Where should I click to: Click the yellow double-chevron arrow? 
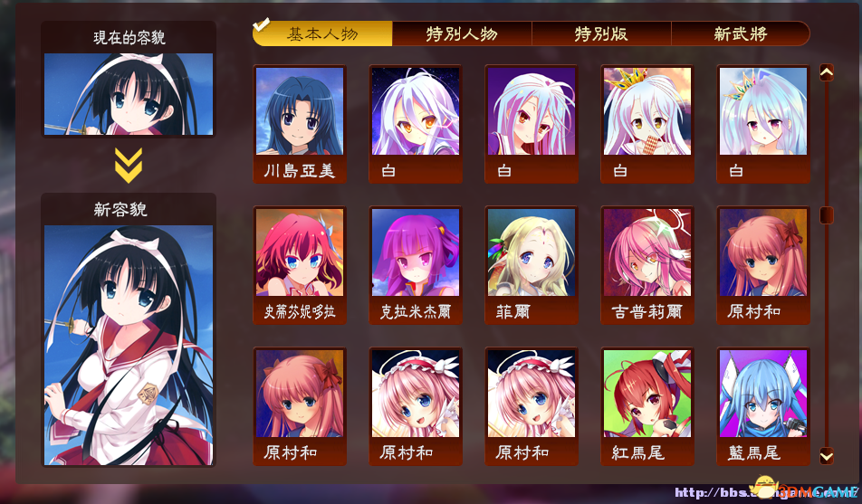[129, 165]
